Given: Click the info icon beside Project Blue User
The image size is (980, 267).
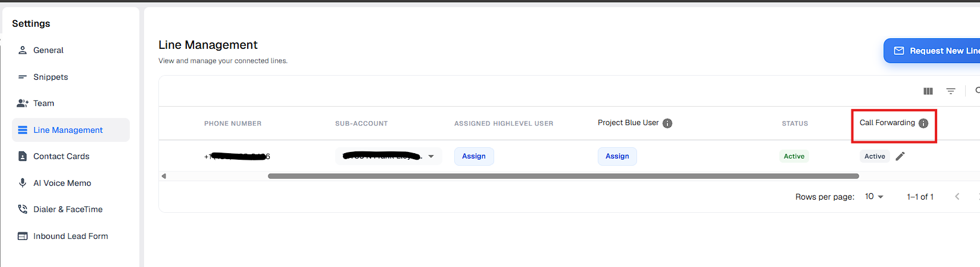Looking at the screenshot, I should click(x=667, y=123).
